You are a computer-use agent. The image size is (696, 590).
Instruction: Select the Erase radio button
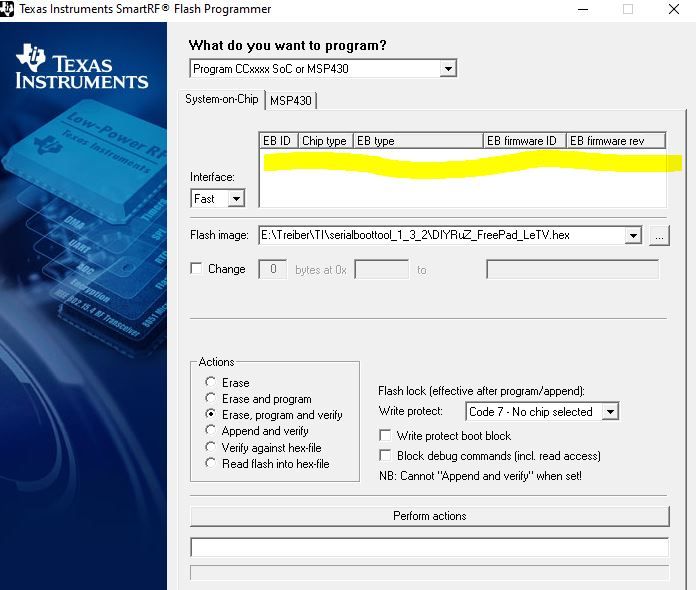211,382
